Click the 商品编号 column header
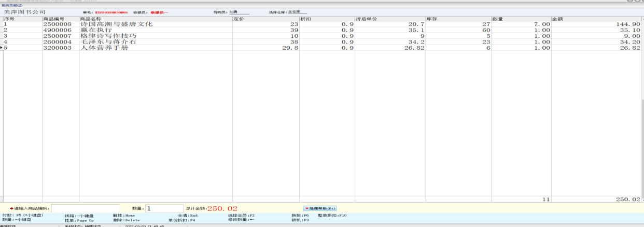The width and height of the screenshot is (644, 227). (x=61, y=19)
